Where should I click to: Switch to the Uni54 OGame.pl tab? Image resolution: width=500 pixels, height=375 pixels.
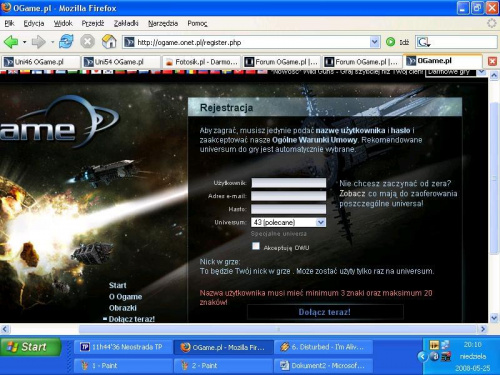(121, 62)
